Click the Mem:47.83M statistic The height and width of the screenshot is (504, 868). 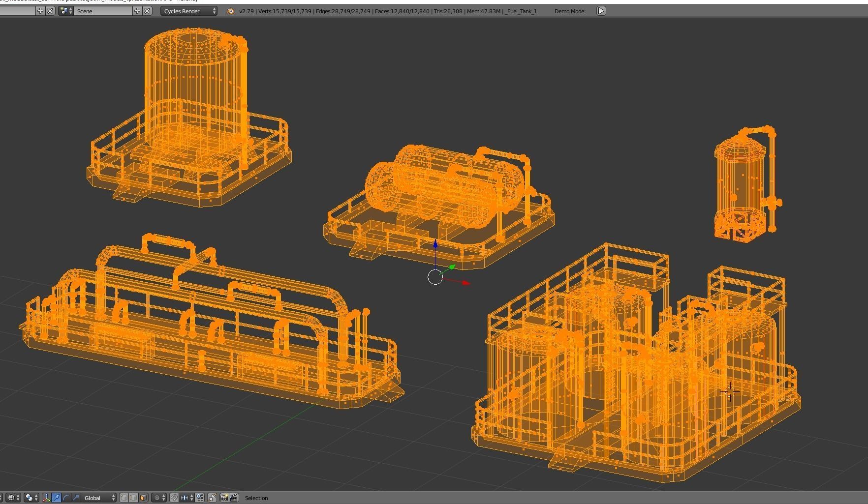point(484,11)
